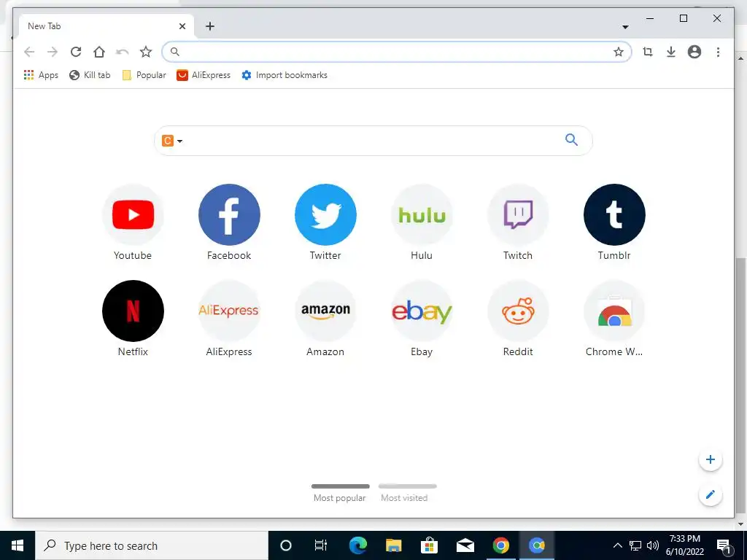Open Microsoft Store from taskbar
Screen dimensions: 747x560
tap(429, 545)
